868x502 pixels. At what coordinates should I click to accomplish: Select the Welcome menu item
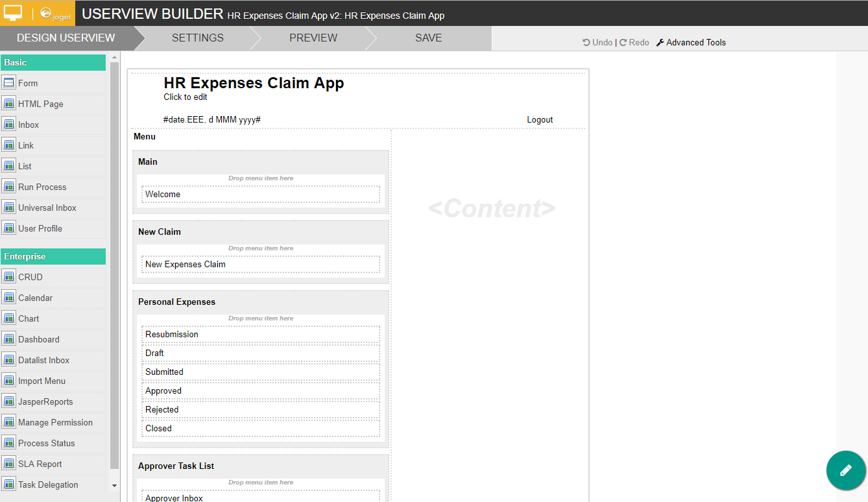coord(261,194)
